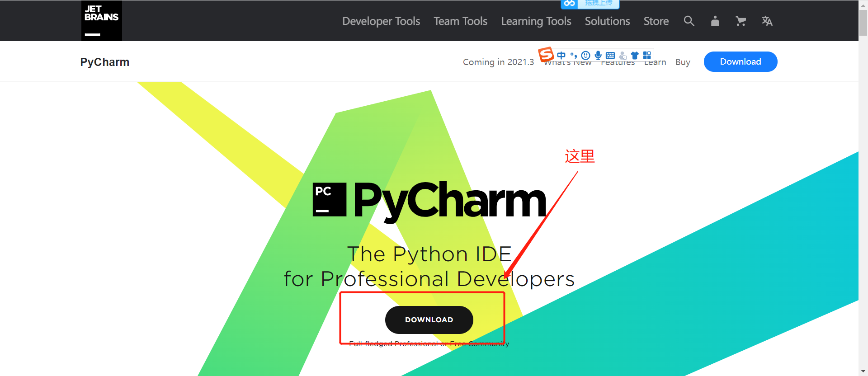
Task: Click the PC logo square in the hero
Action: (330, 199)
